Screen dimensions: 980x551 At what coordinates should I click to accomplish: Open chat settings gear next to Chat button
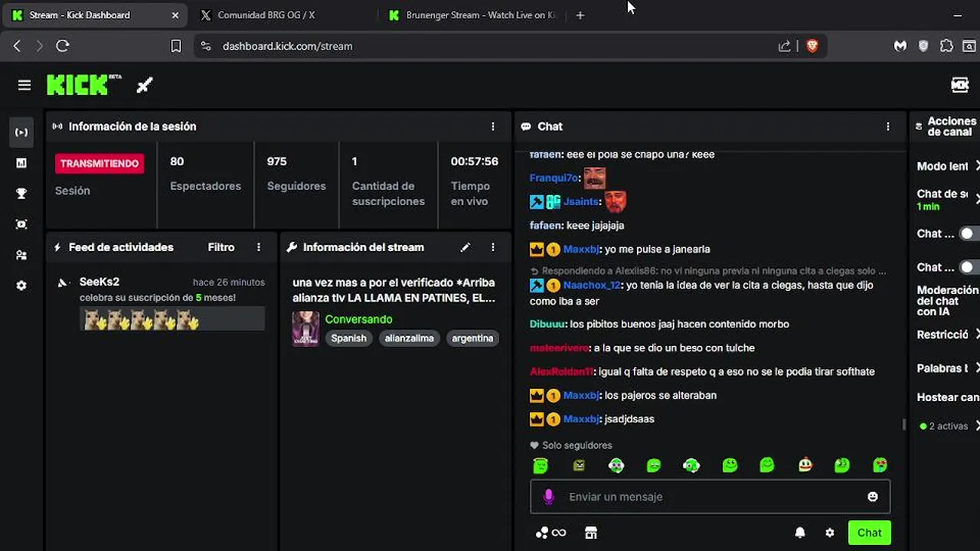tap(829, 533)
